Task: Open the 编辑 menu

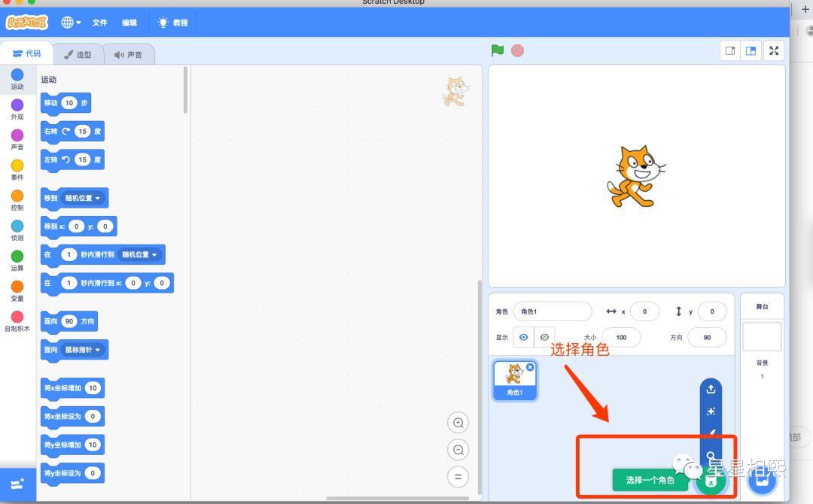Action: tap(129, 23)
